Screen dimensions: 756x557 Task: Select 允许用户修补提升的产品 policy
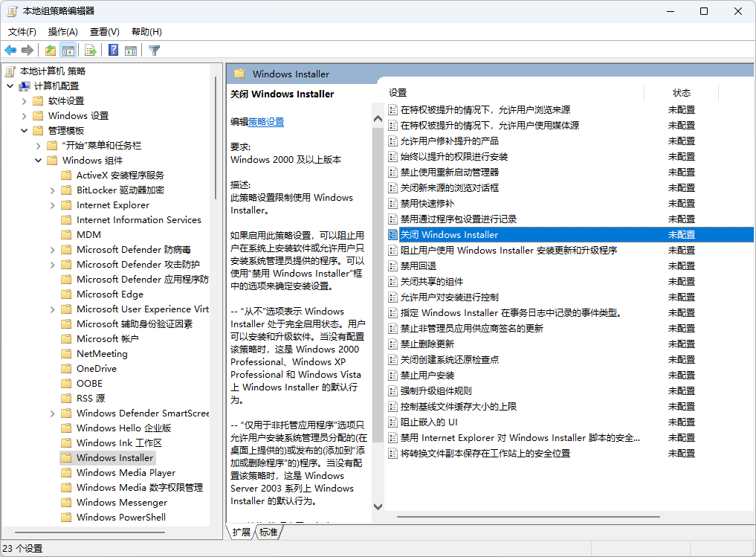(x=449, y=141)
